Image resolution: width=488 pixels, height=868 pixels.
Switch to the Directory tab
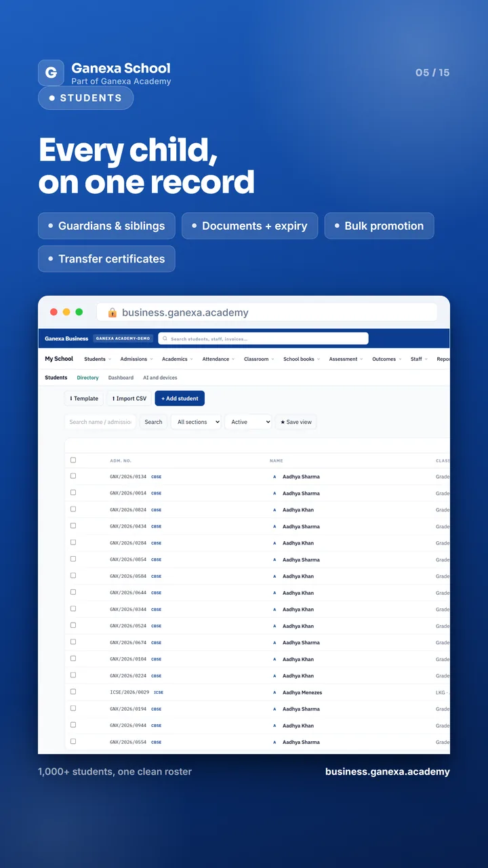click(87, 378)
